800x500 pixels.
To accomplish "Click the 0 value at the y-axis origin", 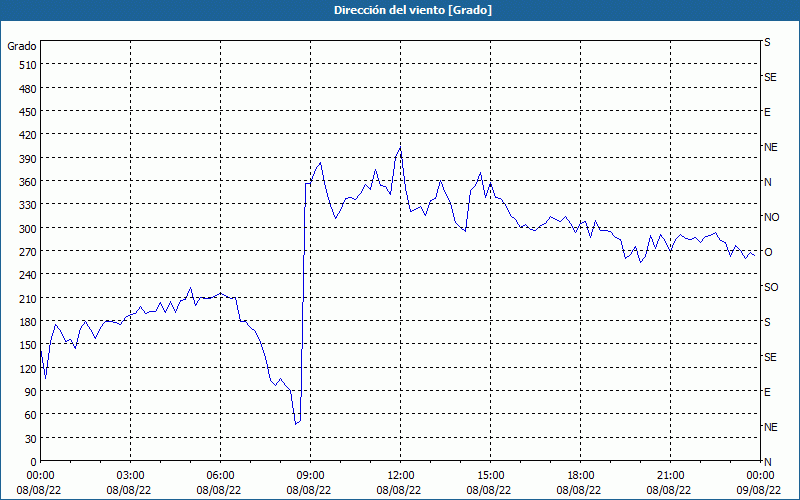I will [34, 462].
